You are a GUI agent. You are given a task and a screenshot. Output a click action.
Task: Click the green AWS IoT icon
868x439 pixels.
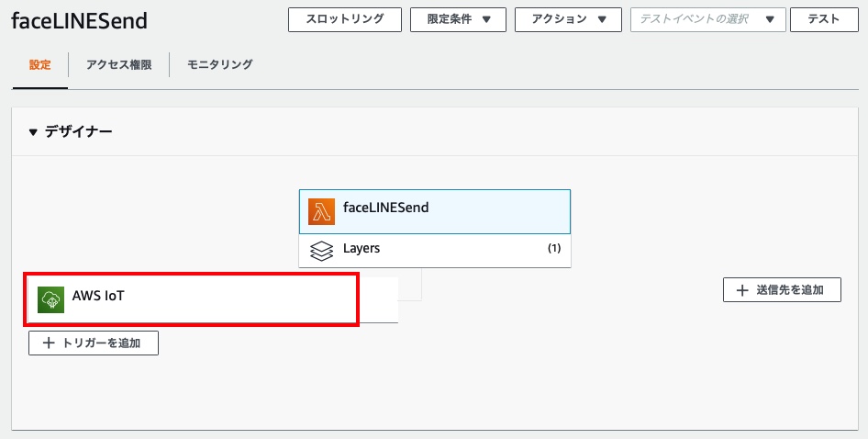[x=50, y=299]
